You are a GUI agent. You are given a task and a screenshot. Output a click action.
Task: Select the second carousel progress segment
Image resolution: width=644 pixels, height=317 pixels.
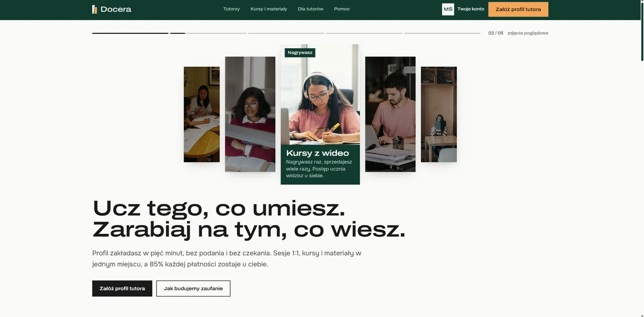208,33
